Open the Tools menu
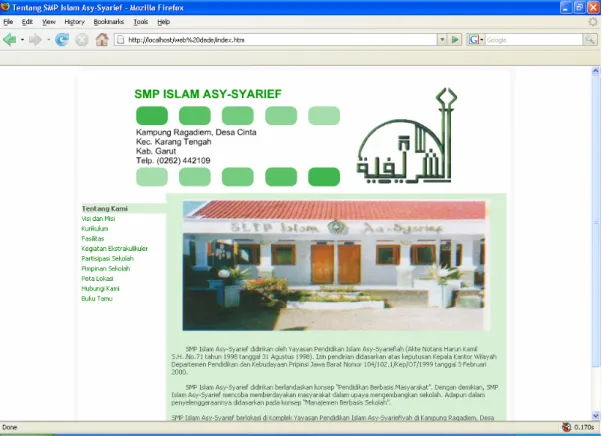This screenshot has width=603, height=436. click(x=141, y=22)
